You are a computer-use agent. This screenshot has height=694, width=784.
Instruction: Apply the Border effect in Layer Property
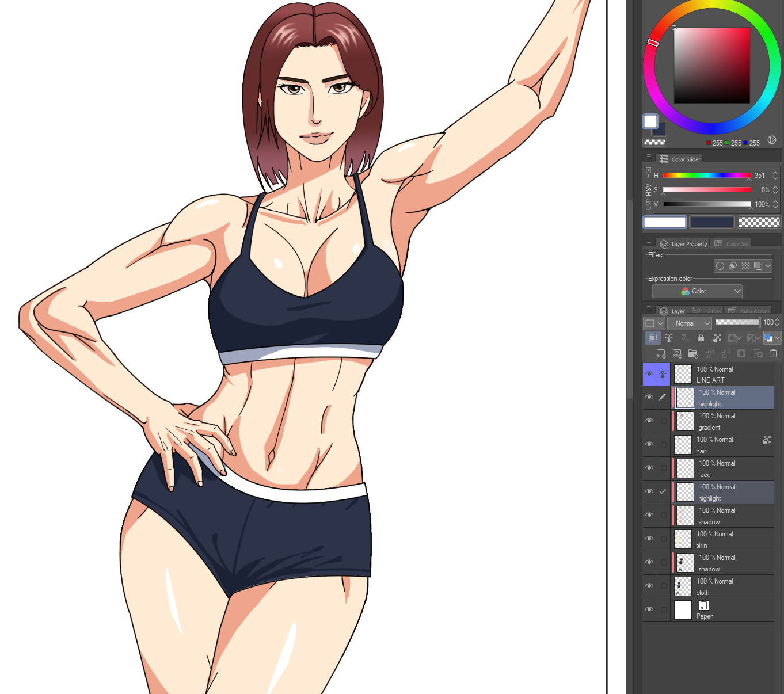click(x=720, y=265)
